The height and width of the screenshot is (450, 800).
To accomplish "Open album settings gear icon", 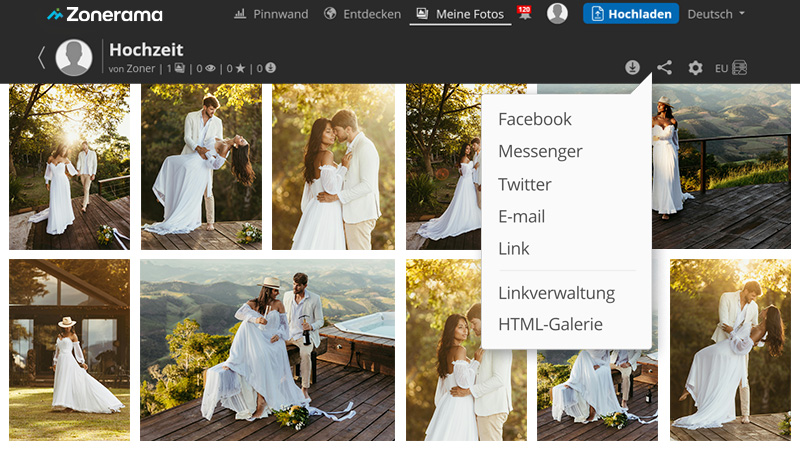I will click(695, 68).
